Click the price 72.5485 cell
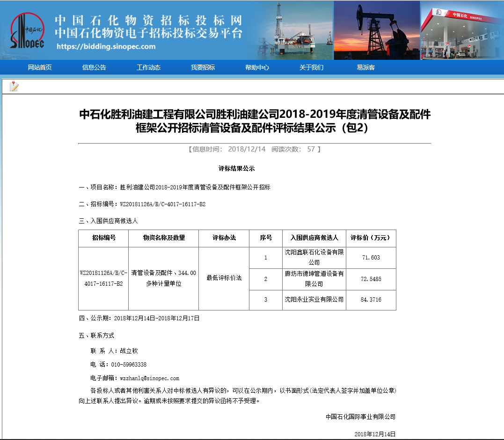 click(371, 279)
